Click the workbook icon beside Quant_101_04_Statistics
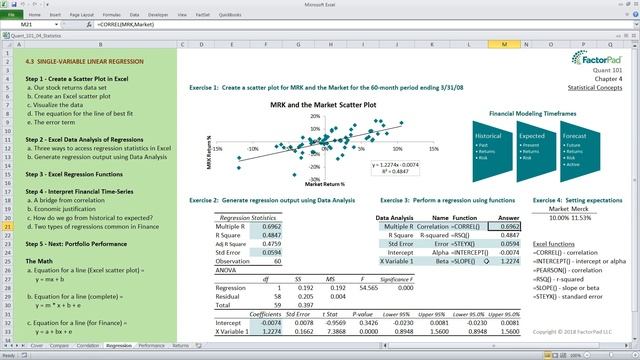Viewport: 640px width, 360px height. point(6,36)
